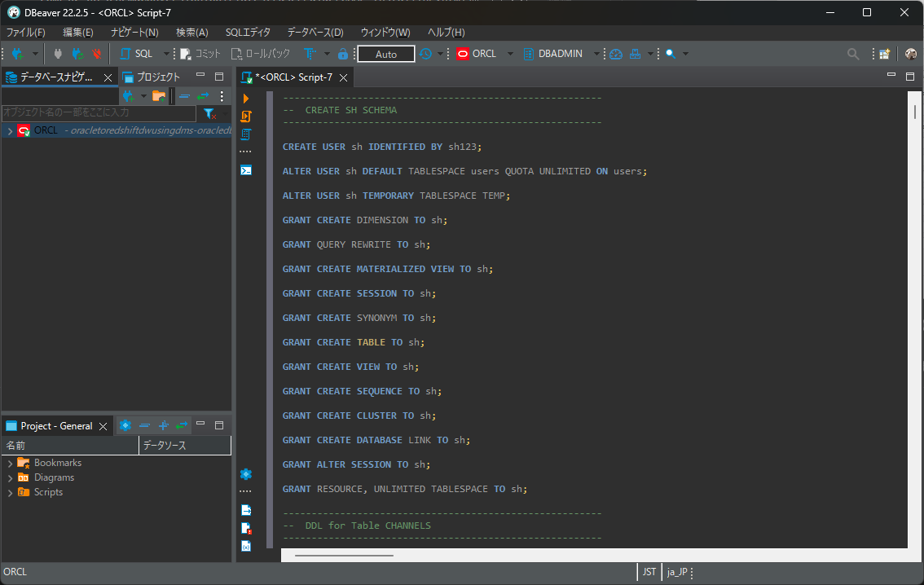Click the Auto transaction mode box
924x585 pixels.
point(386,54)
